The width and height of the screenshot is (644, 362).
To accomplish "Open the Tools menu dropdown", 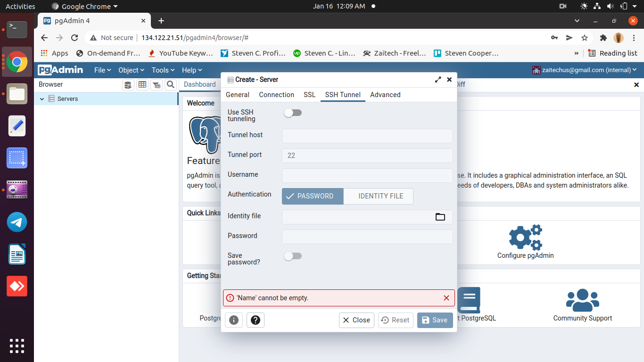I will pos(163,70).
